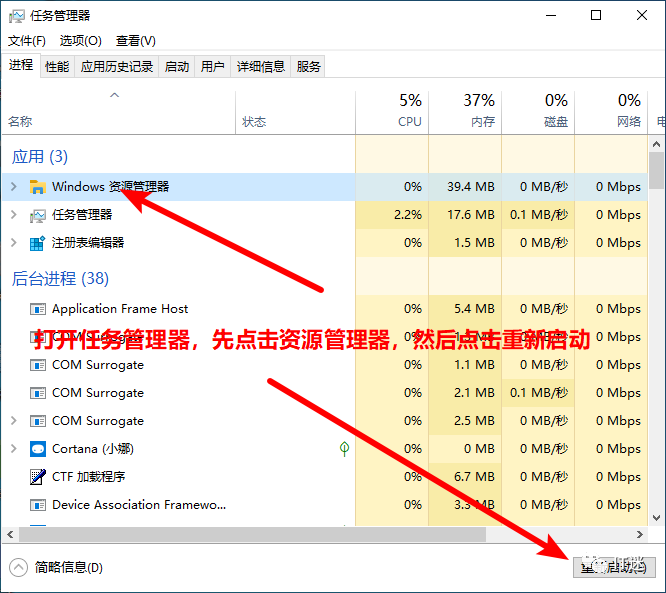Switch to the 性能 tab
The image size is (666, 593).
point(57,67)
